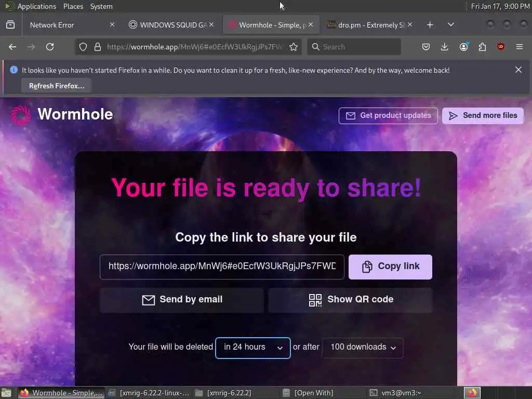Open the '100 downloads' limit dropdown
532x399 pixels.
[363, 348]
